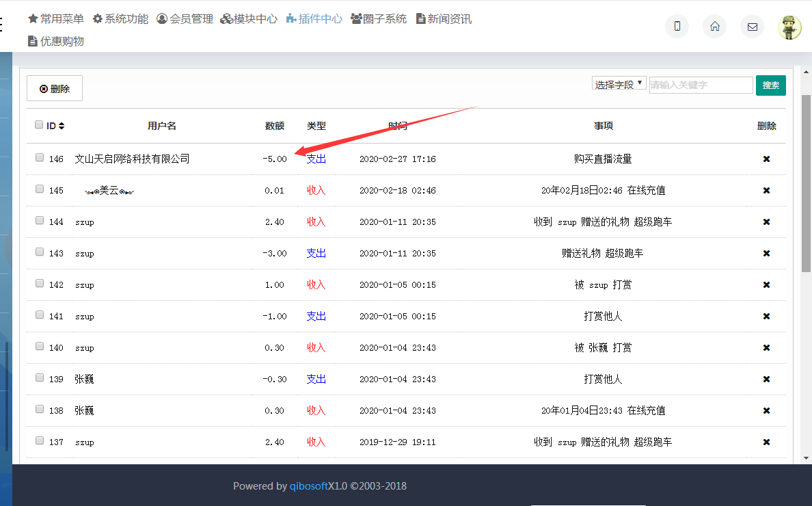
Task: Open the 会员管理 menu
Action: pyautogui.click(x=185, y=19)
